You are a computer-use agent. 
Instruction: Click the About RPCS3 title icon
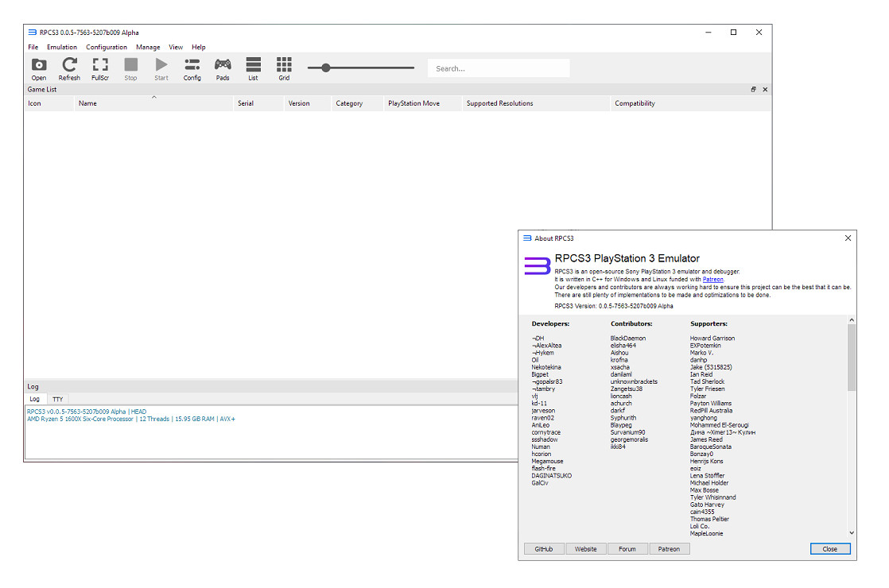click(527, 238)
